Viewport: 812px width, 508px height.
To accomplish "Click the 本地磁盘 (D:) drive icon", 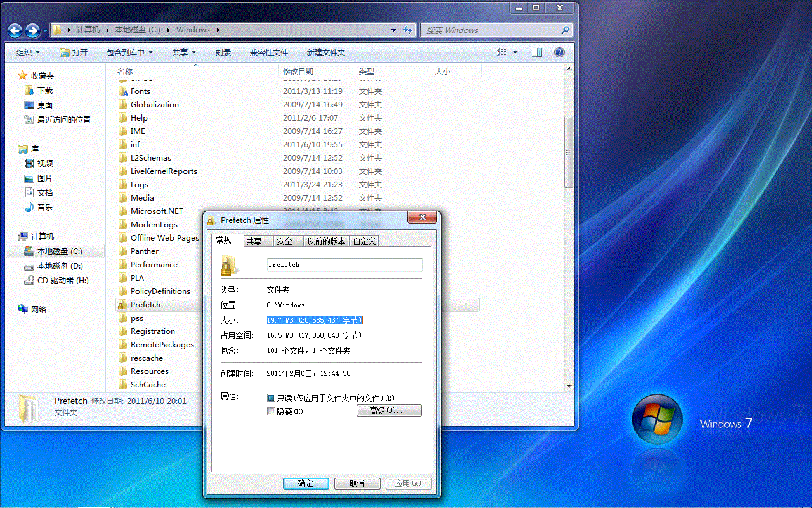I will click(29, 266).
